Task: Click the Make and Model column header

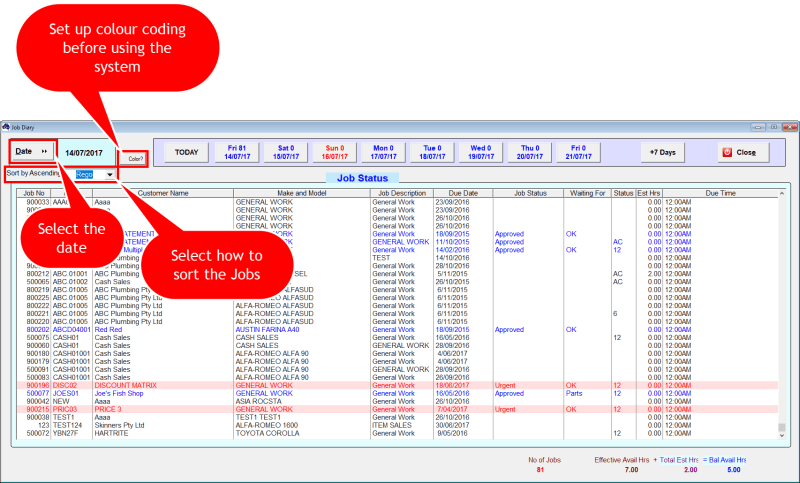Action: coord(302,193)
